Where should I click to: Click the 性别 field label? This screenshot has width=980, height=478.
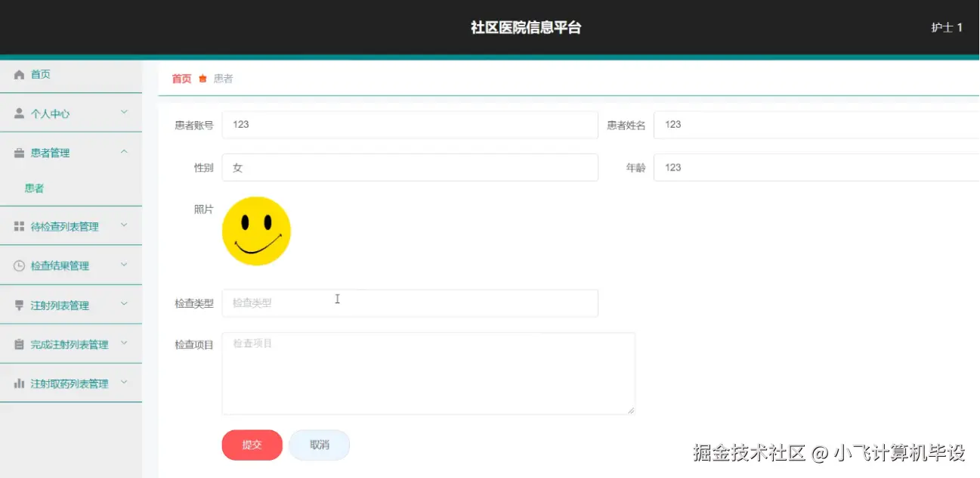click(203, 168)
